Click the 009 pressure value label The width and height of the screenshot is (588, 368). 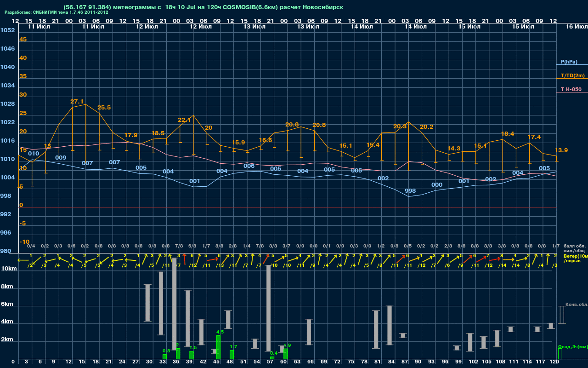click(61, 158)
